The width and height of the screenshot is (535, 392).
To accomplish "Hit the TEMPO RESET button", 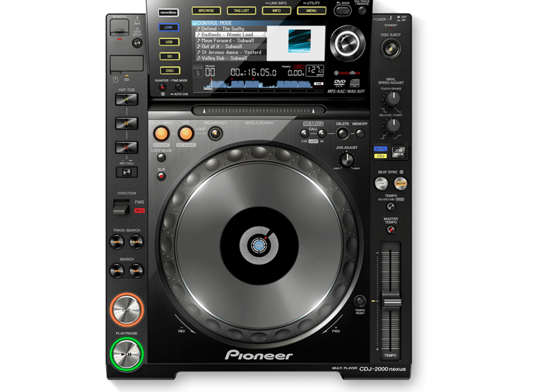I will coord(359,301).
